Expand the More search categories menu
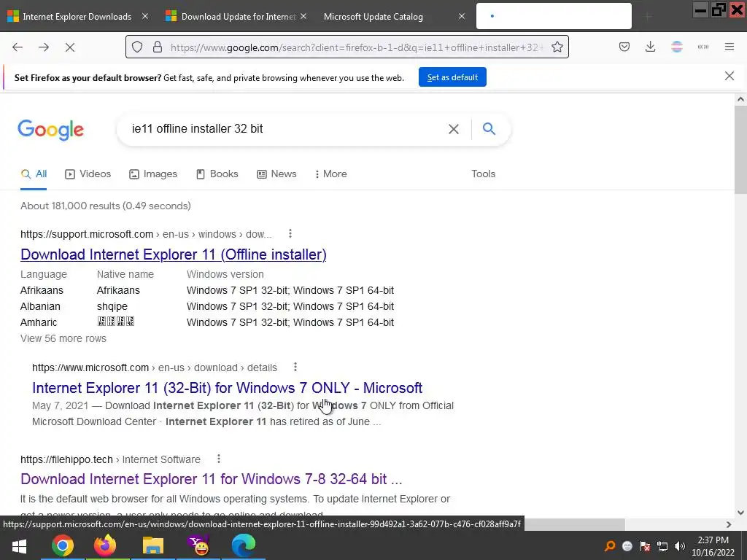 point(330,174)
